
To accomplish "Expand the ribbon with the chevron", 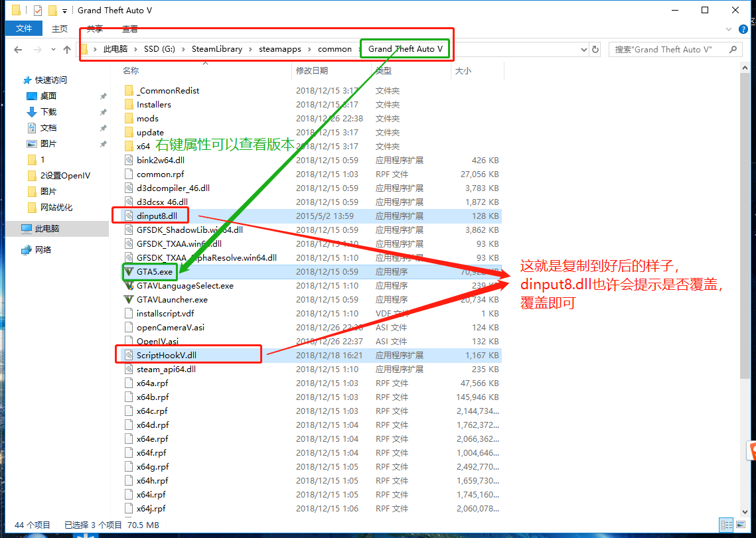I will coord(729,29).
